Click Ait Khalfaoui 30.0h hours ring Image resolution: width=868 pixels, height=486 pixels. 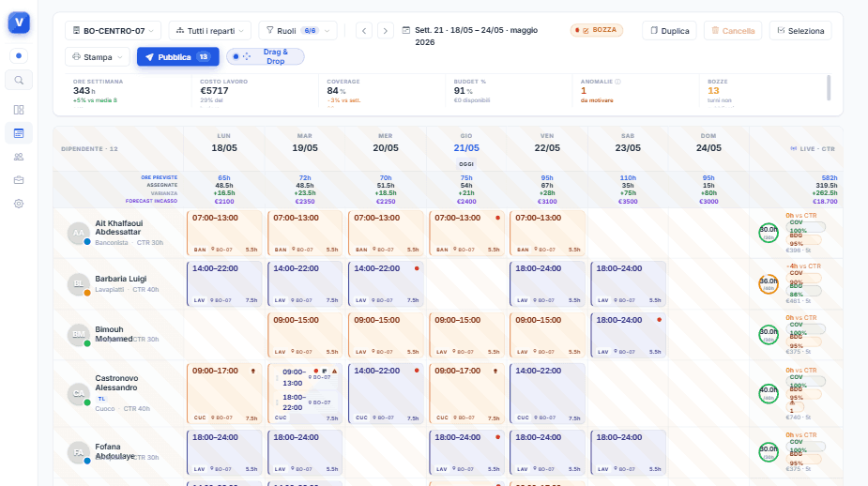pyautogui.click(x=769, y=233)
